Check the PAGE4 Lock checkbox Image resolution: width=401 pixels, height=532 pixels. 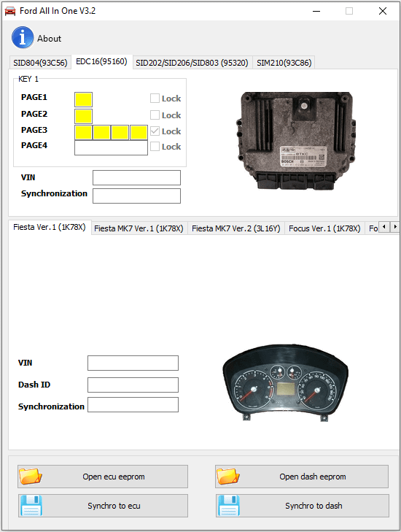tap(155, 147)
